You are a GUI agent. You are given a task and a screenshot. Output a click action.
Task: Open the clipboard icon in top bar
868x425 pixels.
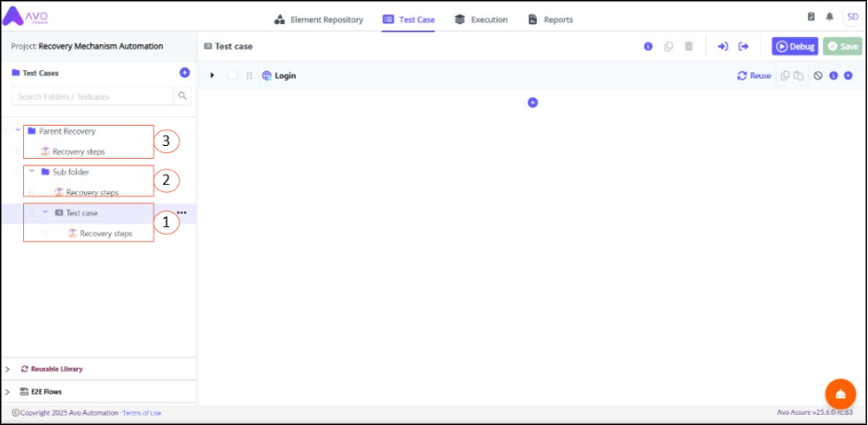point(811,17)
